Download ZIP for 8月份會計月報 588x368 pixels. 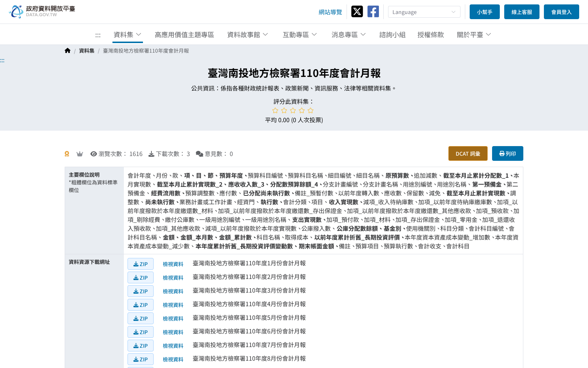[140, 359]
